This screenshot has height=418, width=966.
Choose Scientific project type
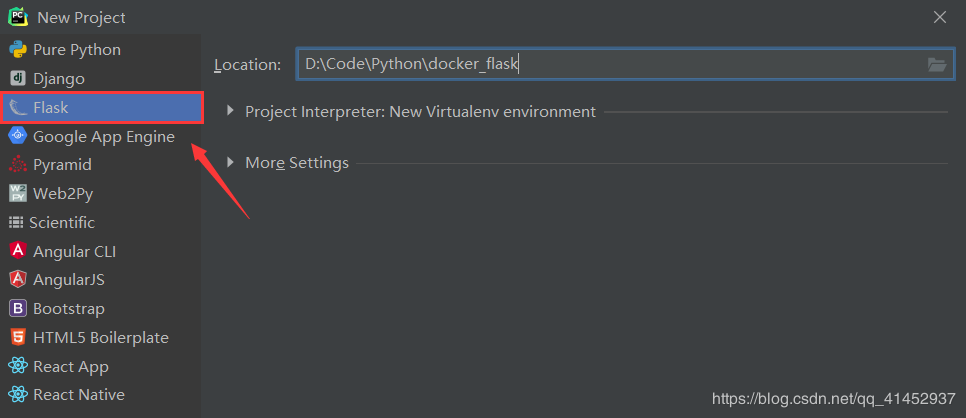click(62, 223)
